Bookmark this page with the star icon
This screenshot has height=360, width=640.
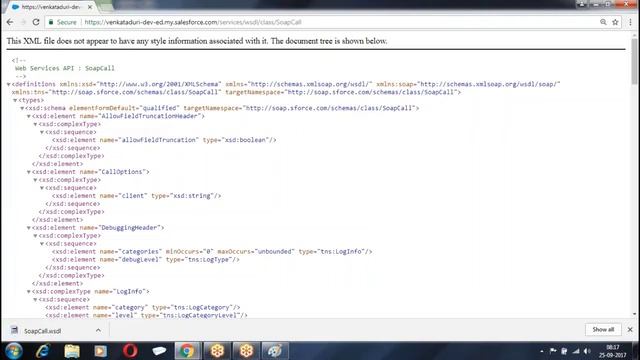point(615,22)
